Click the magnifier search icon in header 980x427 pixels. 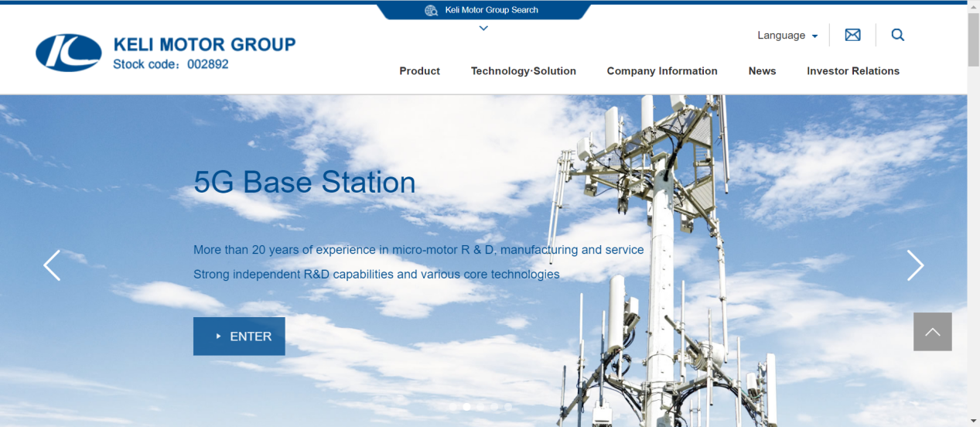click(897, 35)
